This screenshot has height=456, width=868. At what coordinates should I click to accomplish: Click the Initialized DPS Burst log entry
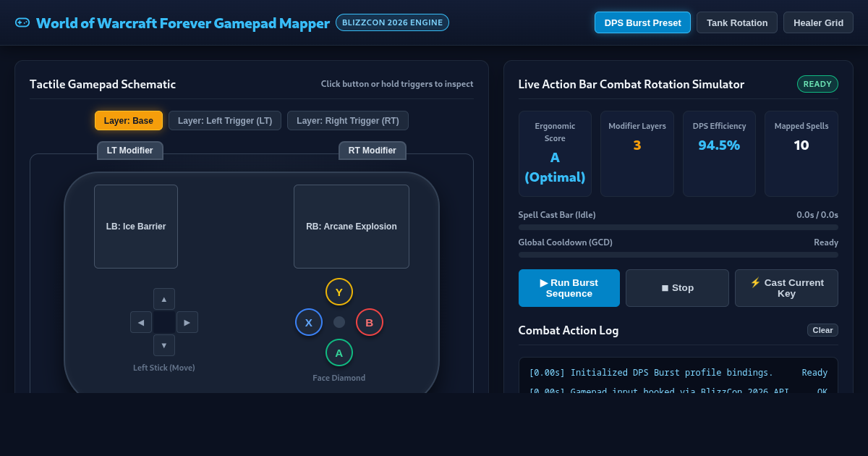pyautogui.click(x=678, y=373)
